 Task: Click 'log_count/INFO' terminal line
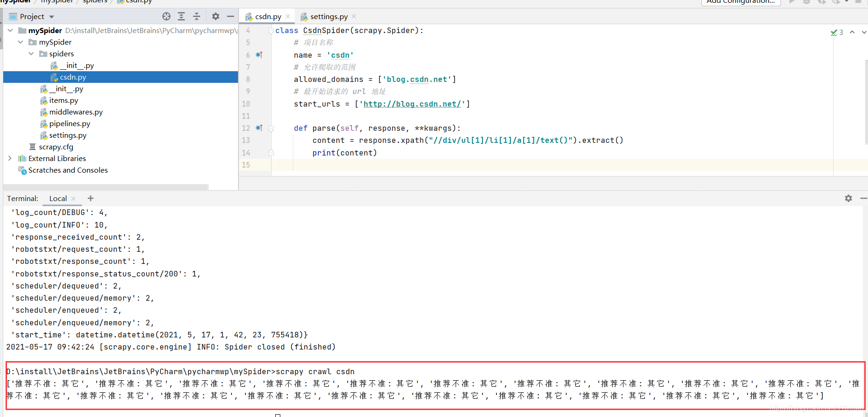[60, 225]
